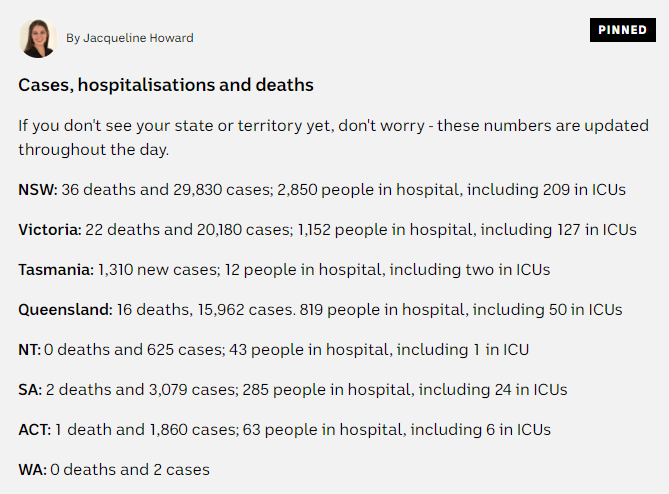Click the bold Tasmania label
Viewport: 669px width, 494px height.
[x=55, y=269]
